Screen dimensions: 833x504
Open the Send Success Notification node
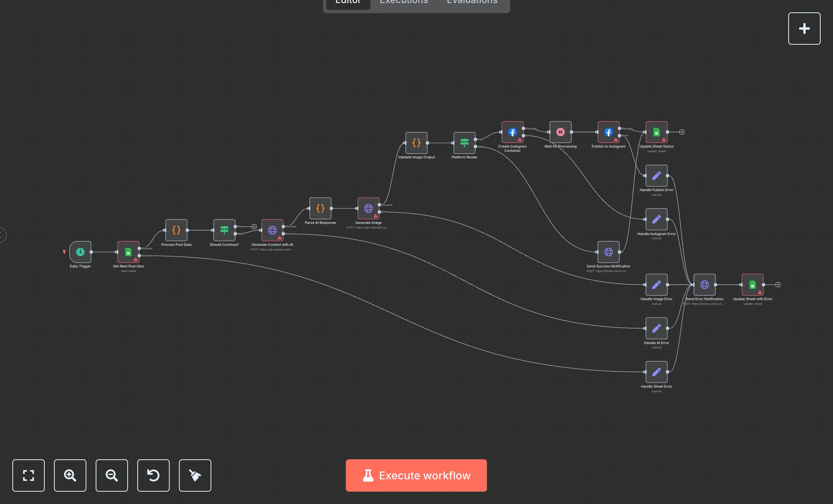tap(608, 252)
